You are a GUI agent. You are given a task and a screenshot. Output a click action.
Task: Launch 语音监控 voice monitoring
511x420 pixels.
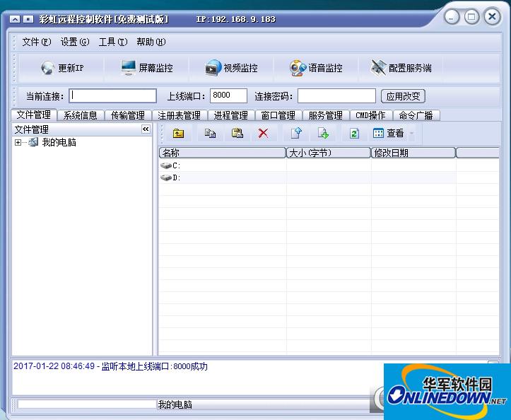click(x=316, y=68)
